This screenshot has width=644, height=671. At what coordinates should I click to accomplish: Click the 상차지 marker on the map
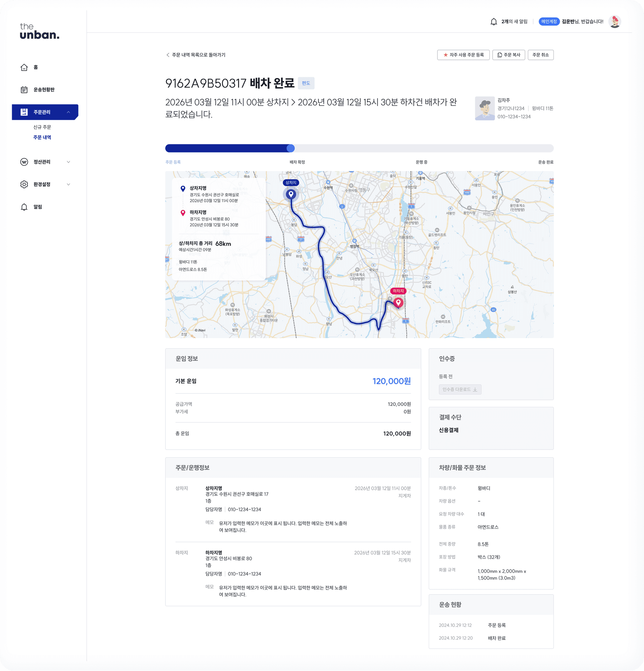click(x=291, y=194)
